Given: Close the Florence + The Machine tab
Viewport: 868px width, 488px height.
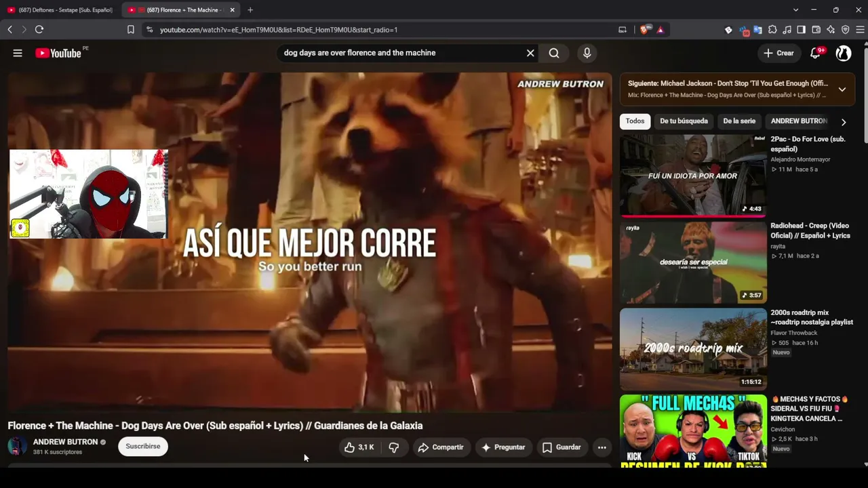Looking at the screenshot, I should tap(232, 10).
